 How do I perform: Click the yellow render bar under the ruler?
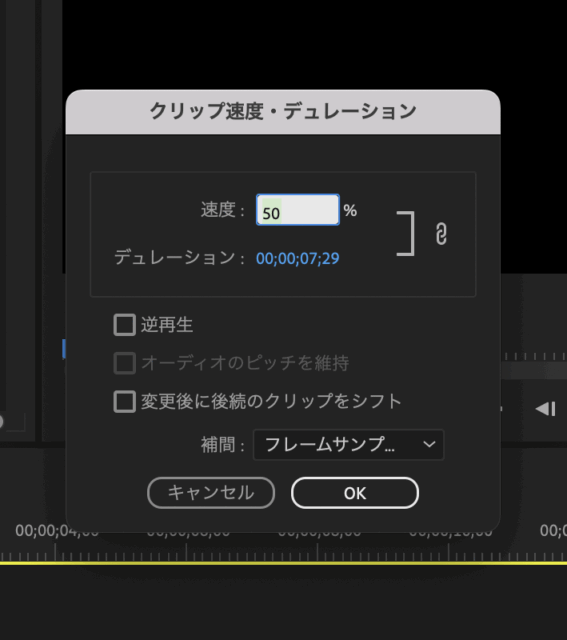(283, 563)
